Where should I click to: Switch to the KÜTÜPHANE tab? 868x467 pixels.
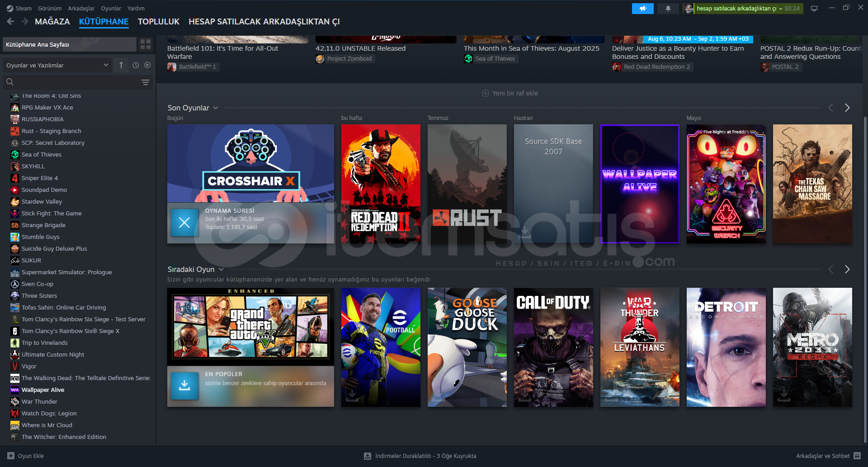coord(104,21)
